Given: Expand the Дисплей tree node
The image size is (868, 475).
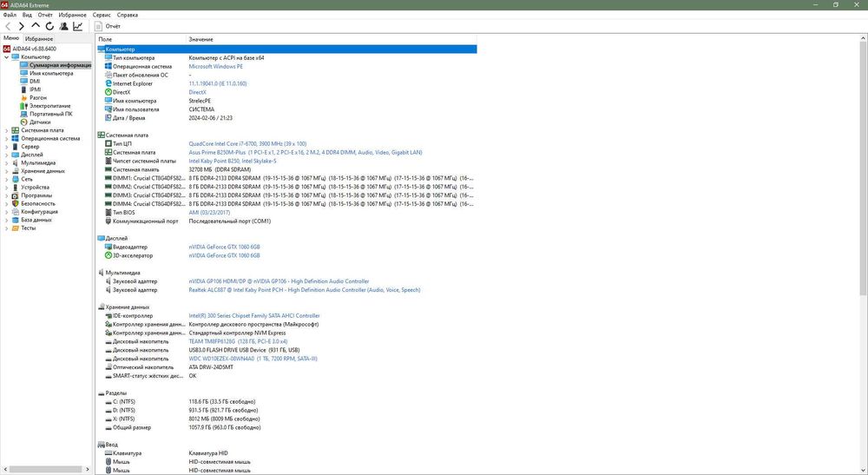Looking at the screenshot, I should pos(6,155).
